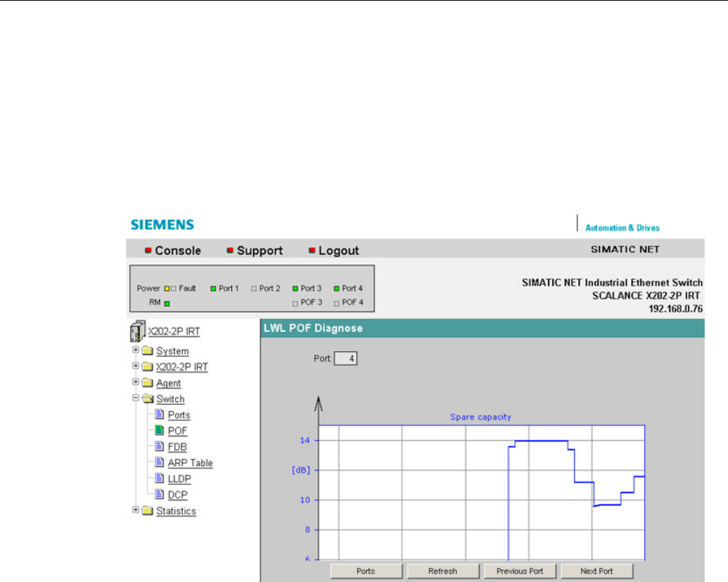
Task: Click the POF 4 status indicator
Action: coord(337,302)
